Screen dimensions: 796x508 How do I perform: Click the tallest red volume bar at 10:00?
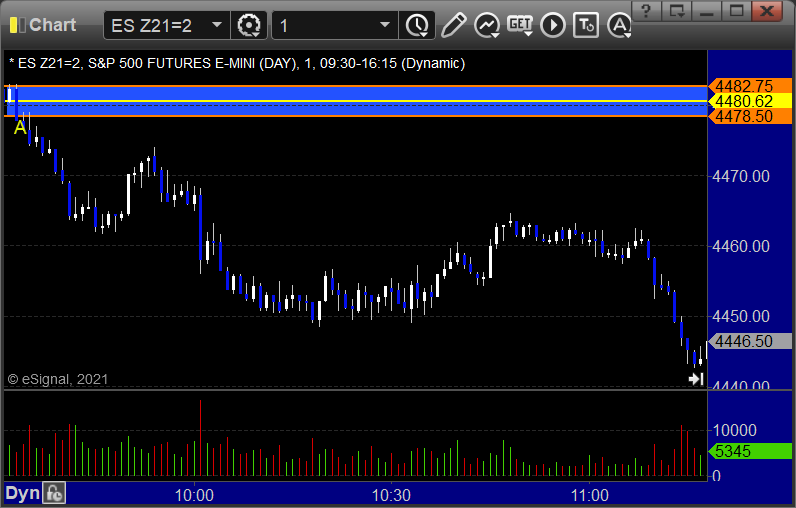[200, 438]
